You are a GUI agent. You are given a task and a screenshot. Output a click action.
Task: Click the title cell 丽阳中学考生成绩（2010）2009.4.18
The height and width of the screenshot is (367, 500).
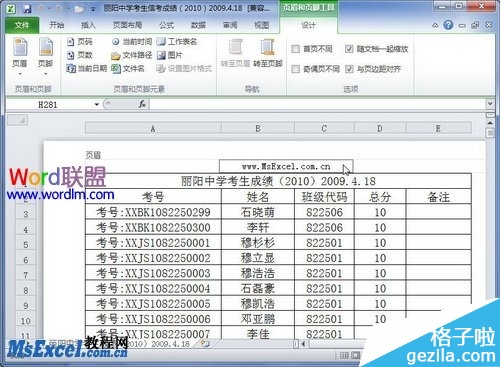(x=278, y=181)
